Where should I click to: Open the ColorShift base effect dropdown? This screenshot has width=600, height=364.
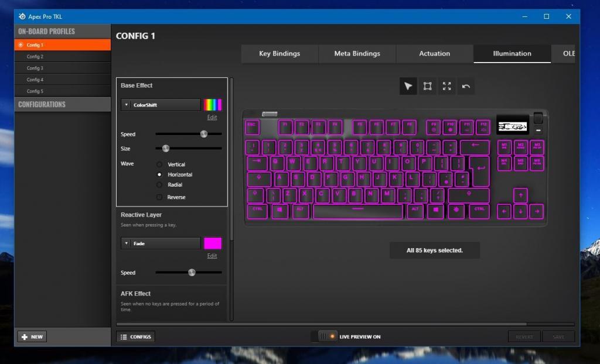pyautogui.click(x=161, y=105)
